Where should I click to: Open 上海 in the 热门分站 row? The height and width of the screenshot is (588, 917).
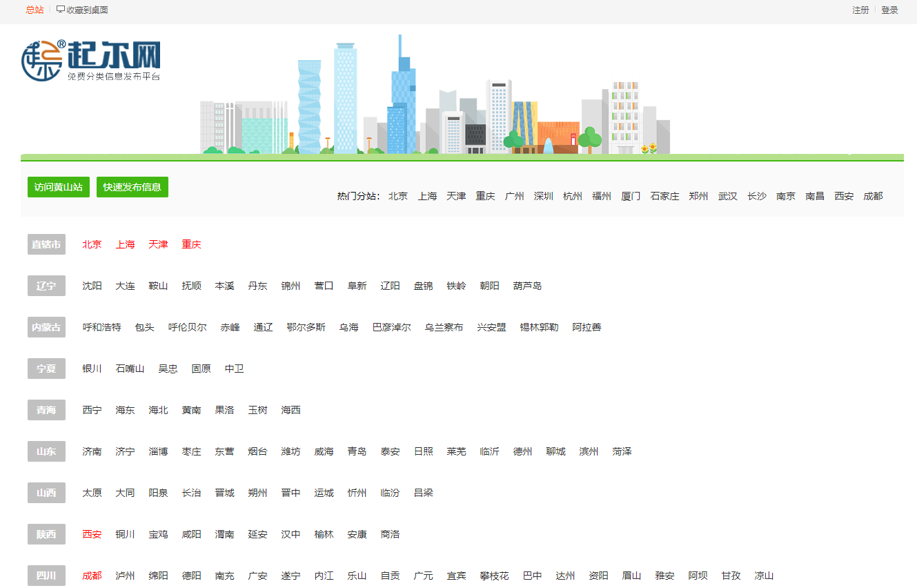point(427,196)
